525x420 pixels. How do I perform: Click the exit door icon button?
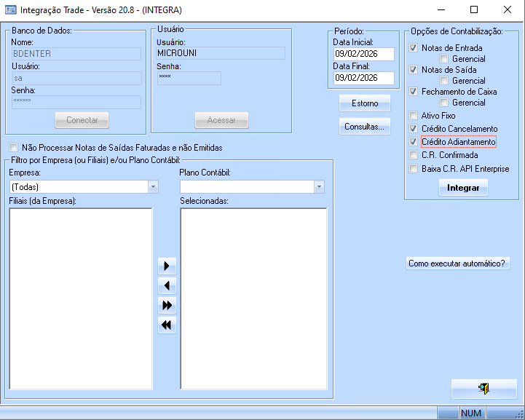point(483,389)
